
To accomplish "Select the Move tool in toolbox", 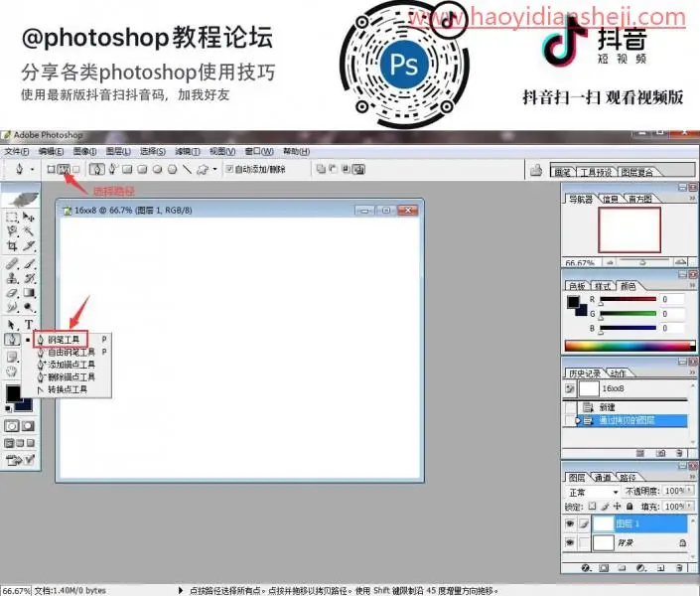I will (x=29, y=218).
